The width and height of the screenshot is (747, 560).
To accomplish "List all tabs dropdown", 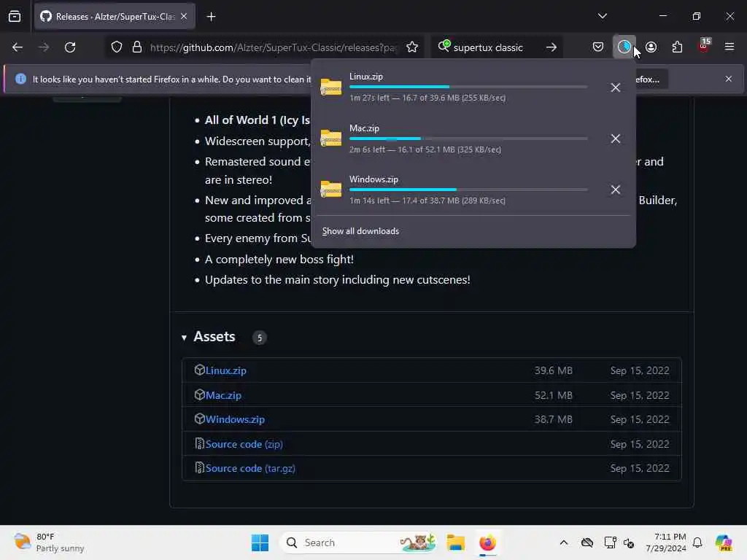I will point(602,16).
